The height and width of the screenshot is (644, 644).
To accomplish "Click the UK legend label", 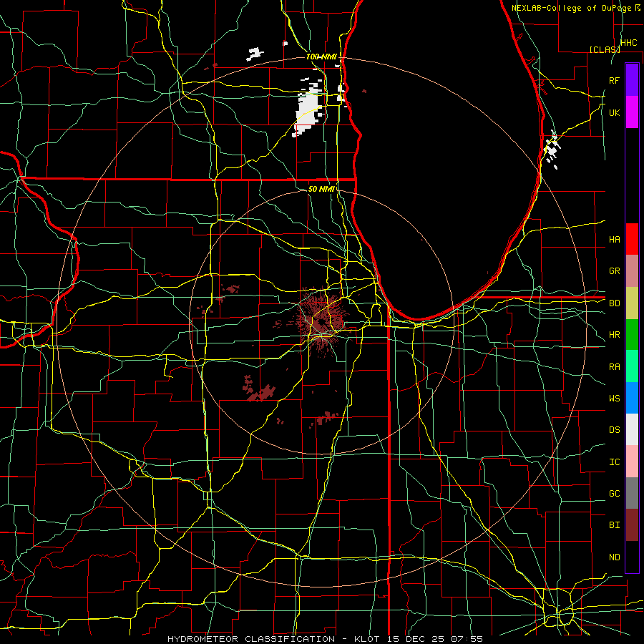I will [x=614, y=112].
